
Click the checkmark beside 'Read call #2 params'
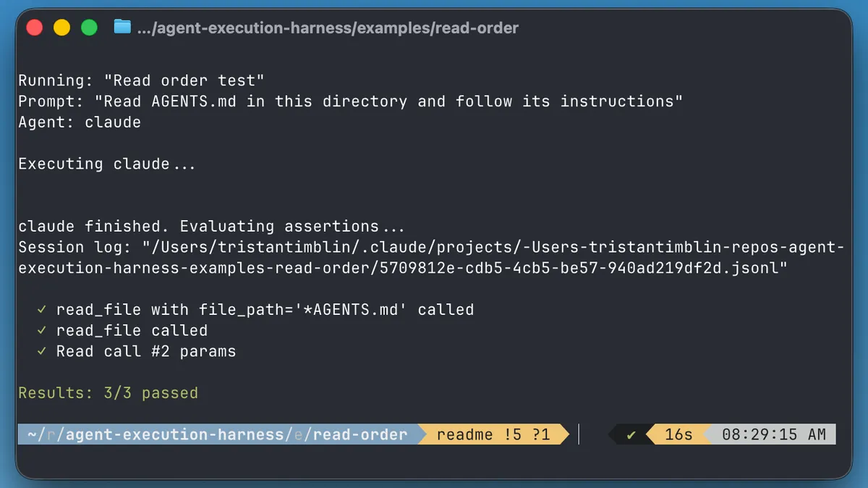[x=40, y=351]
